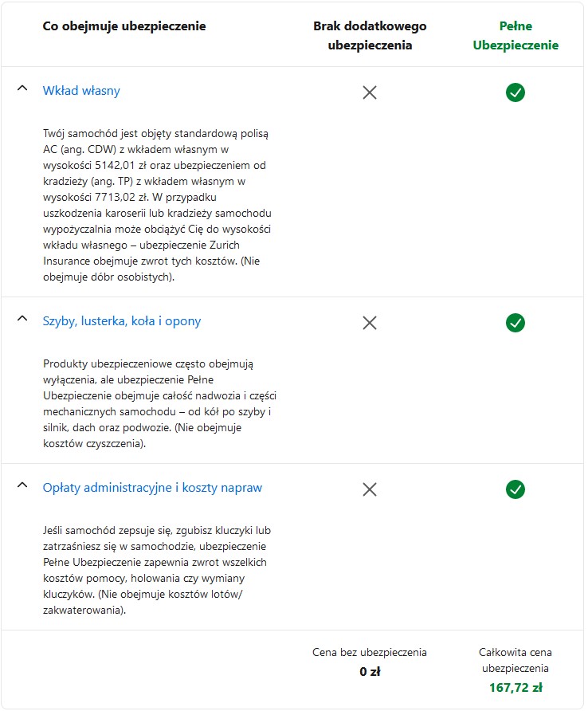The image size is (588, 711).
Task: Click the Wkład własny description paragraph
Action: pyautogui.click(x=157, y=205)
